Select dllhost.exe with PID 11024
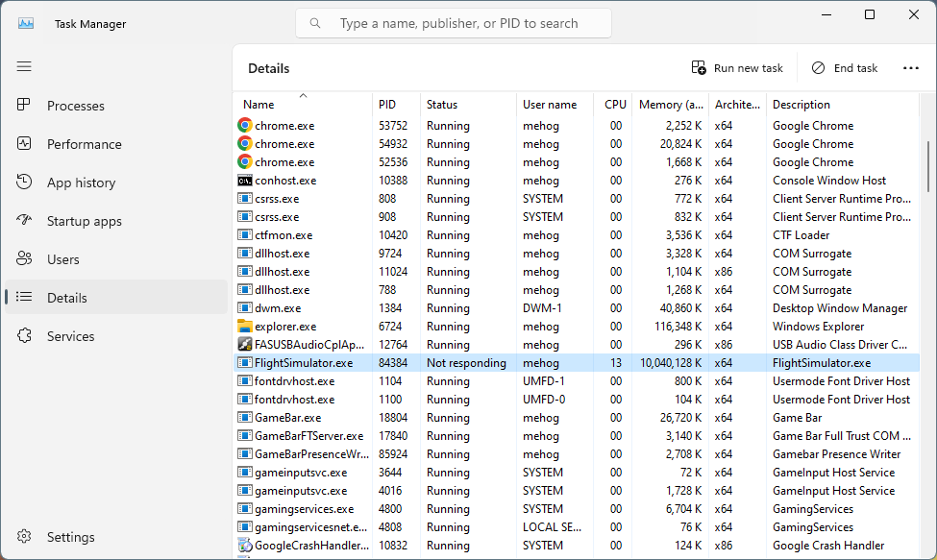 pos(282,272)
